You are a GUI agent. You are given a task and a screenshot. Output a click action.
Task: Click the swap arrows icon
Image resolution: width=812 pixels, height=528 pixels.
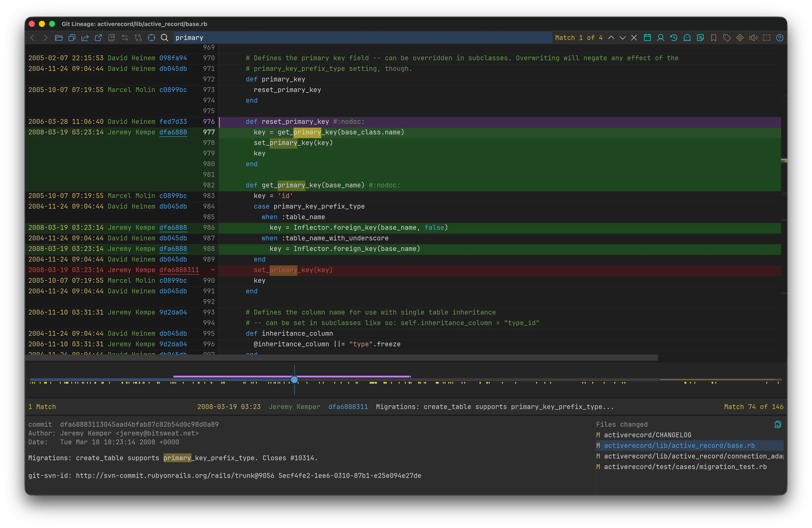coord(125,38)
